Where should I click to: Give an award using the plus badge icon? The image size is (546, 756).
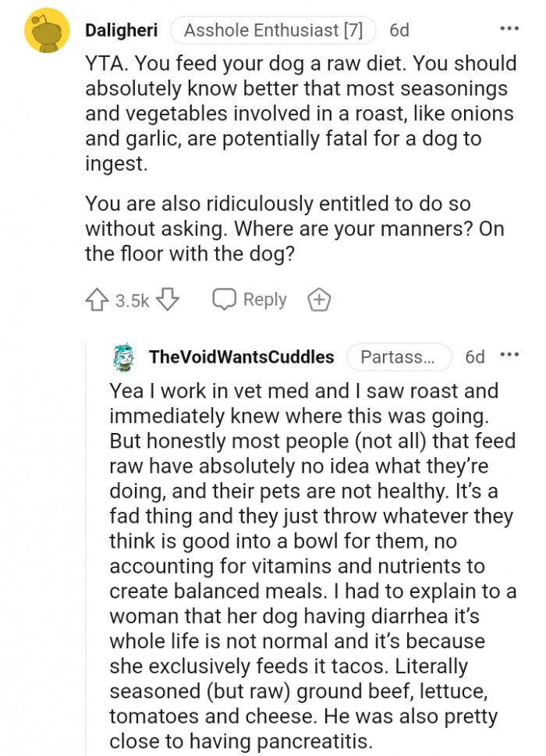click(x=319, y=300)
